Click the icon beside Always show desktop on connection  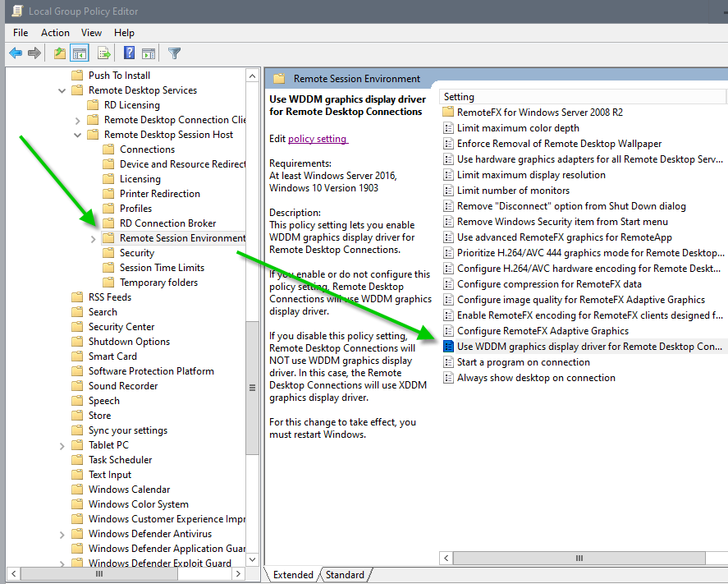448,378
